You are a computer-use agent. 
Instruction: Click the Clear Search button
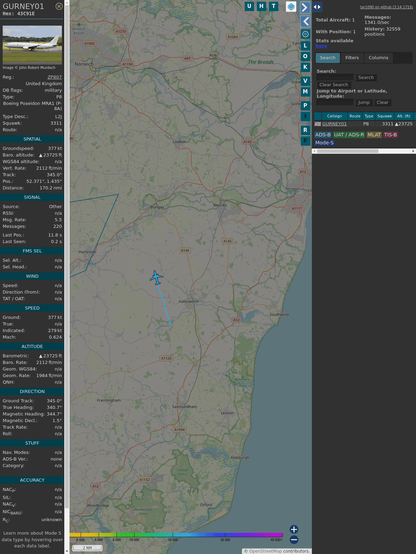pos(334,85)
